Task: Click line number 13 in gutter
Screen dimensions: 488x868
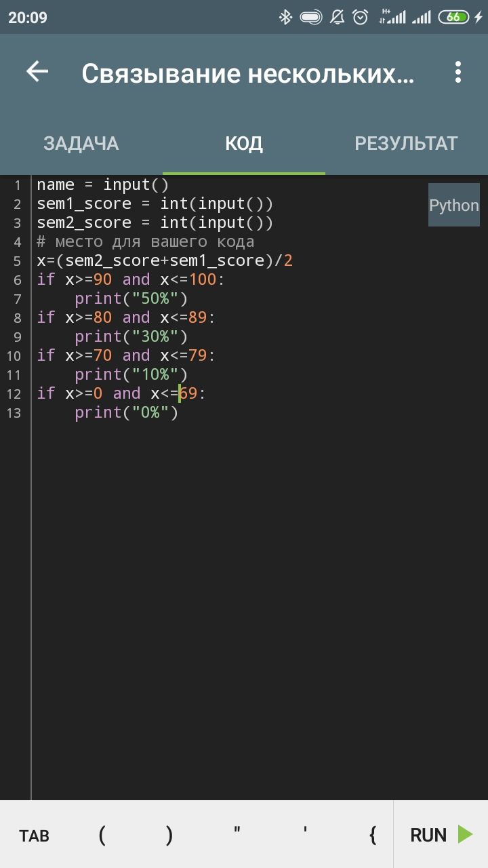Action: tap(14, 413)
